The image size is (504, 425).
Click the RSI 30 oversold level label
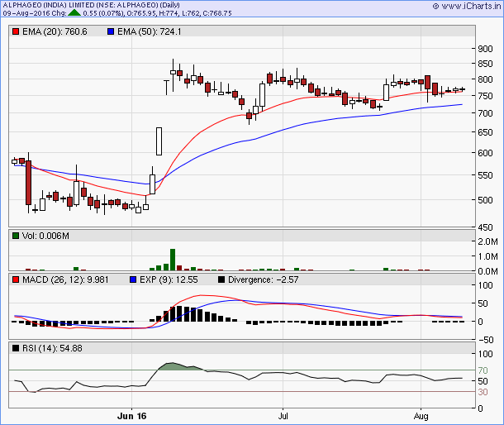click(483, 392)
